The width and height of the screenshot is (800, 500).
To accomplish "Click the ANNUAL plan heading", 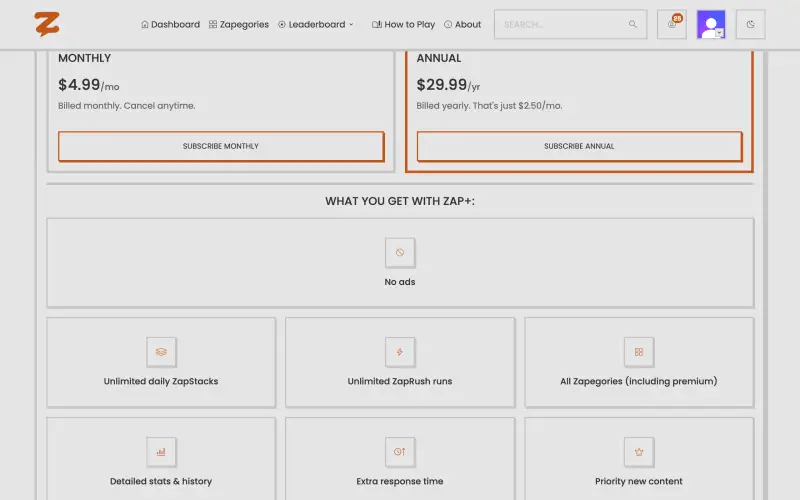I will pos(439,58).
